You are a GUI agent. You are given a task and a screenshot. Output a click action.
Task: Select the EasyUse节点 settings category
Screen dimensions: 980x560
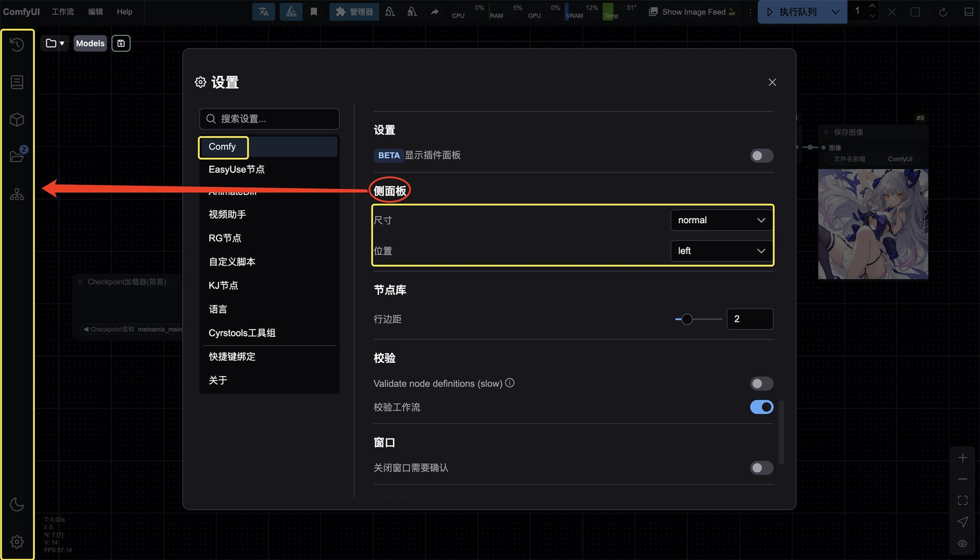(x=237, y=170)
